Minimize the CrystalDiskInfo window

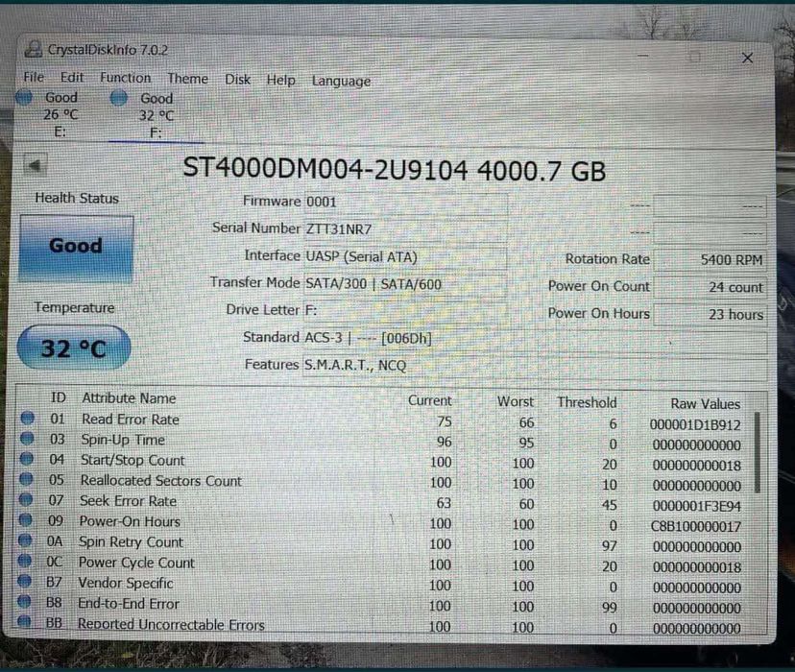click(x=642, y=55)
